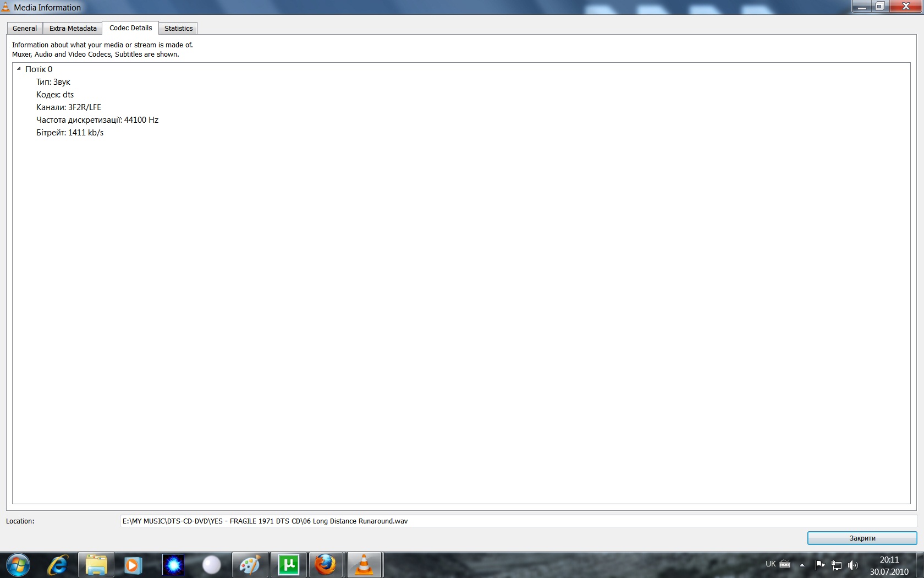This screenshot has width=924, height=578.
Task: Select the Бітрейт: 1411 kb/s row
Action: (70, 133)
